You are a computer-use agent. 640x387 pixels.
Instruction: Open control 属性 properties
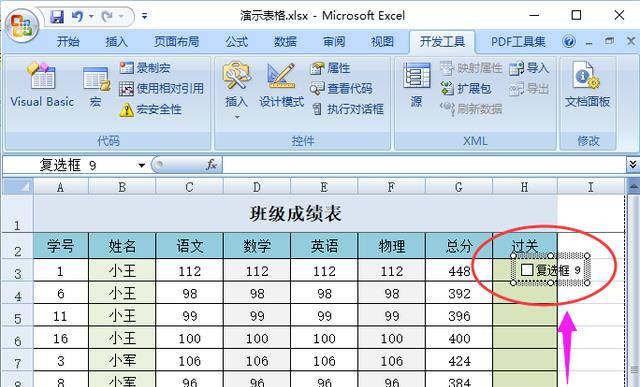[330, 68]
